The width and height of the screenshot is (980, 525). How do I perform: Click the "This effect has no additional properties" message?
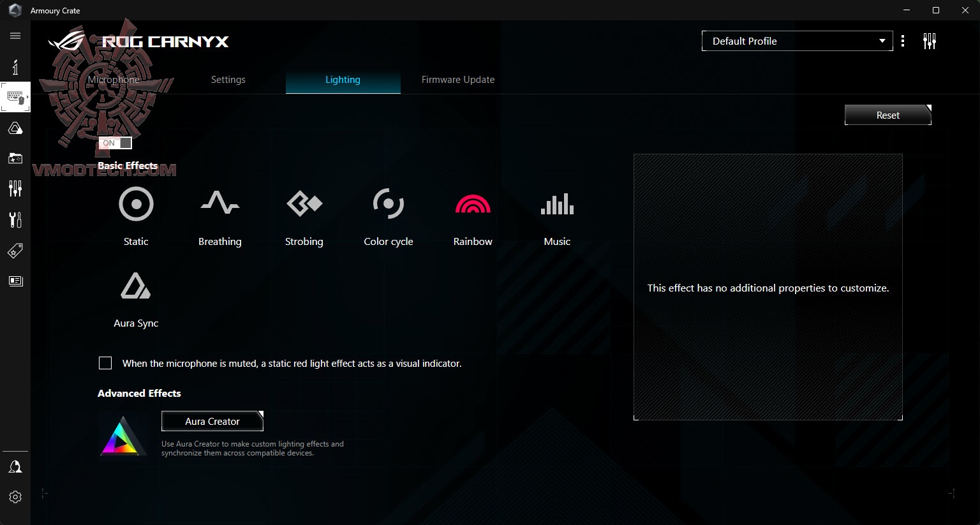(x=768, y=288)
